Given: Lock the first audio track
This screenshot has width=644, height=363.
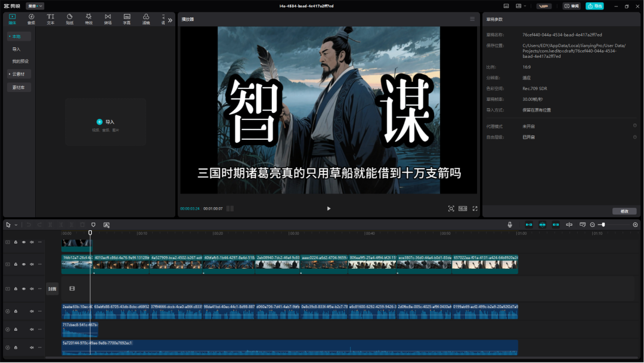Looking at the screenshot, I should tap(16, 311).
